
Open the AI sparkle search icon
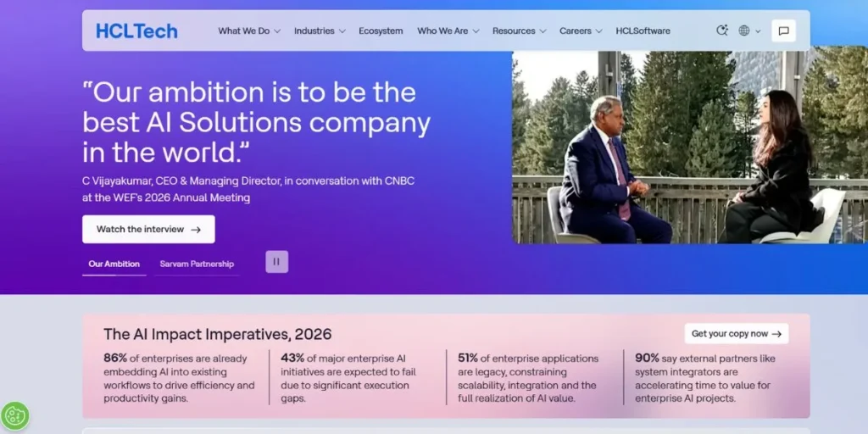[722, 31]
